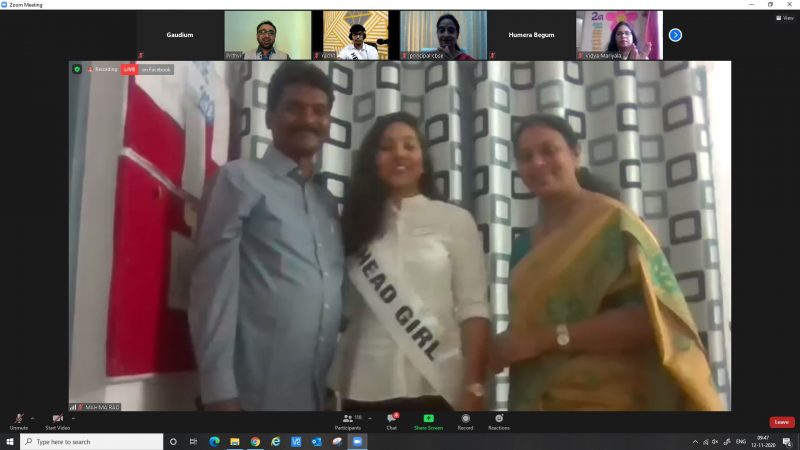The image size is (800, 450).
Task: Click the green Share Screen button
Action: [x=428, y=419]
